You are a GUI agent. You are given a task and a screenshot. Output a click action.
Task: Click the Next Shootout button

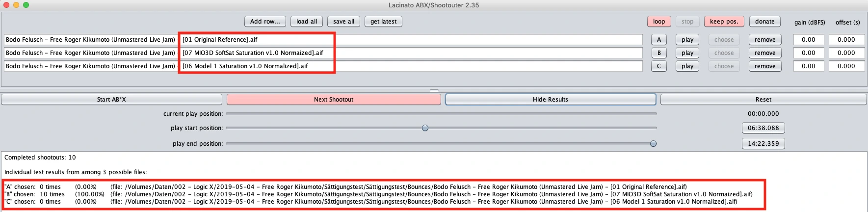pyautogui.click(x=334, y=100)
